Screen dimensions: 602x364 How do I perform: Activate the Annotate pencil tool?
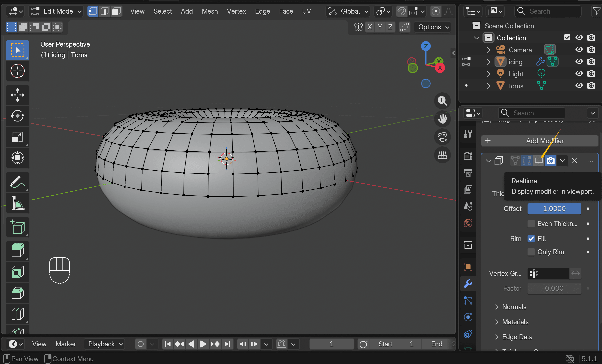18,183
